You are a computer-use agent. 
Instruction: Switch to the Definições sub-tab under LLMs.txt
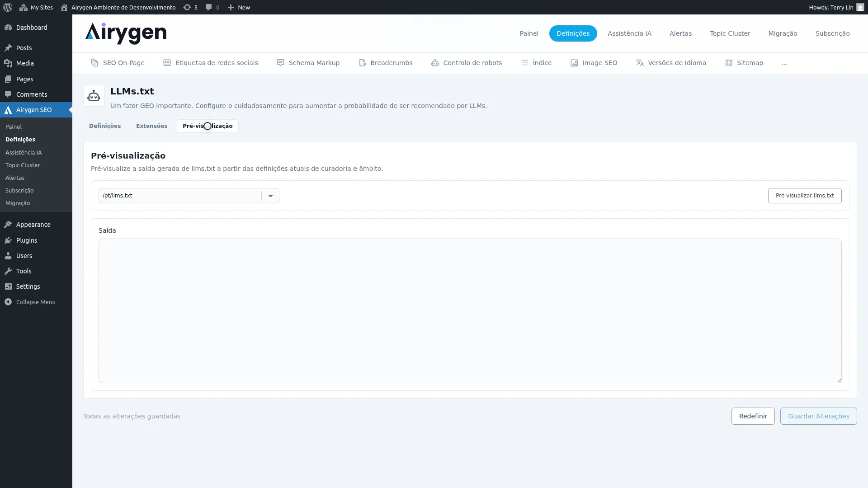click(105, 126)
